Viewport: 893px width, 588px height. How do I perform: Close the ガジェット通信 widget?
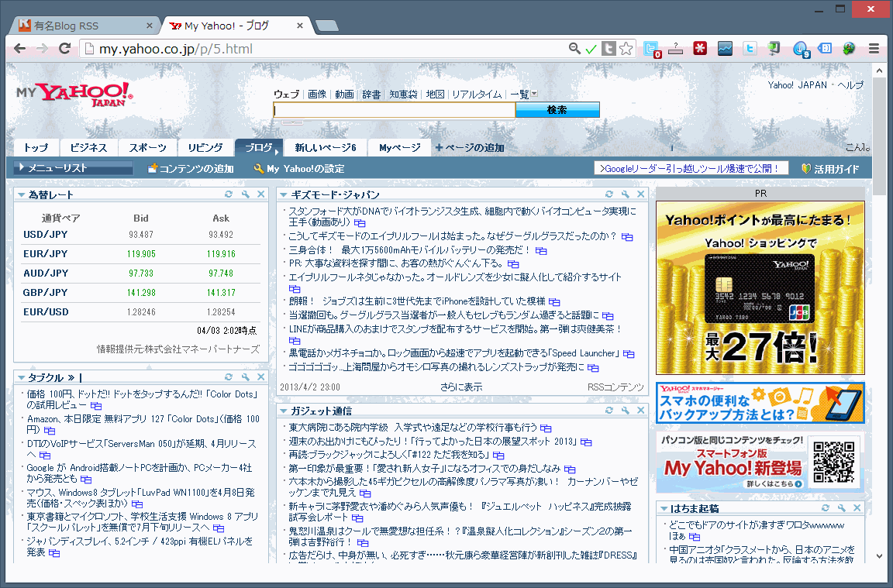(x=640, y=411)
